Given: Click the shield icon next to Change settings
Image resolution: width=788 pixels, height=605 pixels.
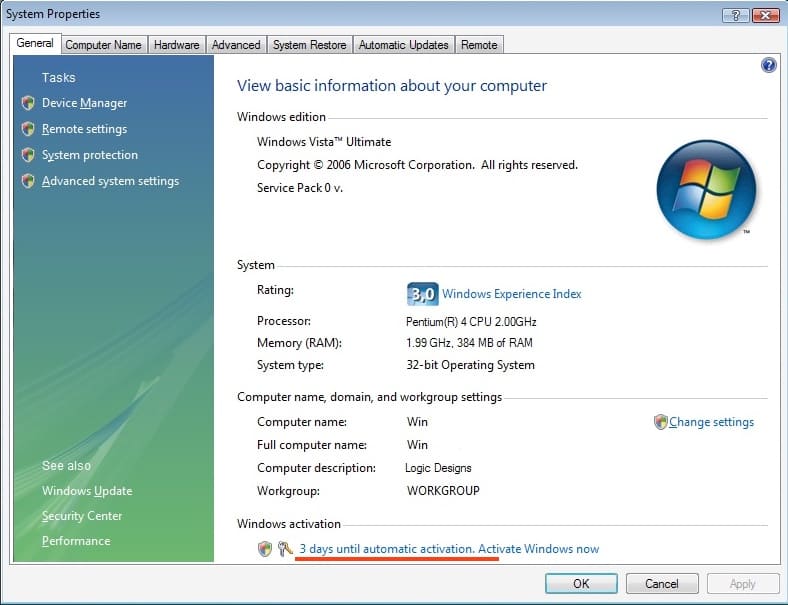Looking at the screenshot, I should coord(660,422).
